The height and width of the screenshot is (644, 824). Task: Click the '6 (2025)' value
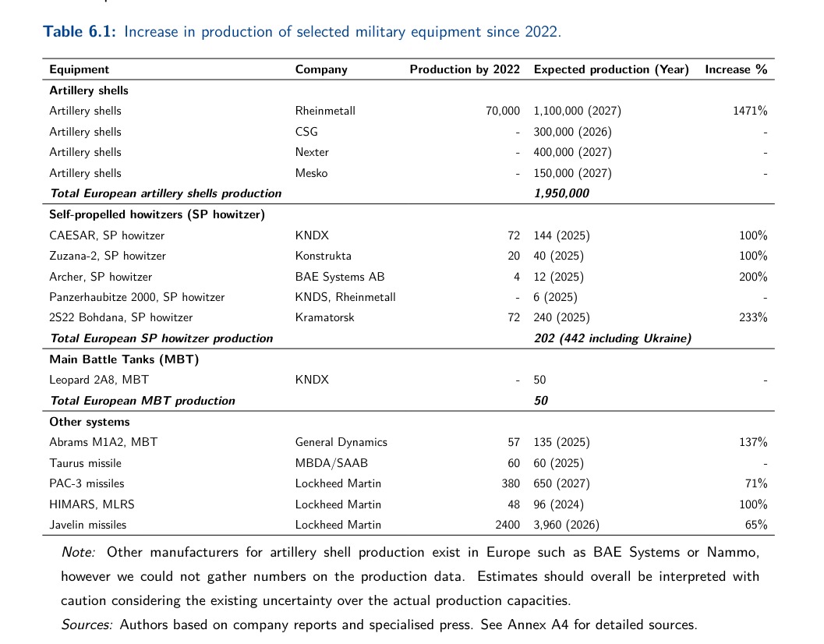556,297
